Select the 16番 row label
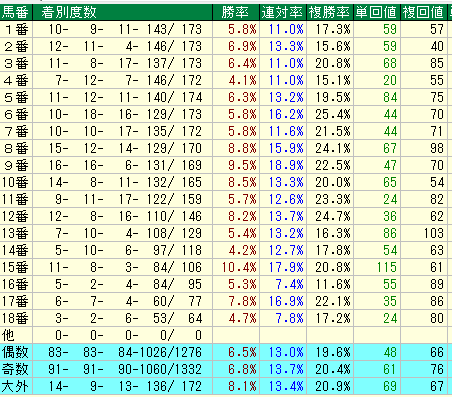Screen dimensions: 452x397 pos(15,284)
